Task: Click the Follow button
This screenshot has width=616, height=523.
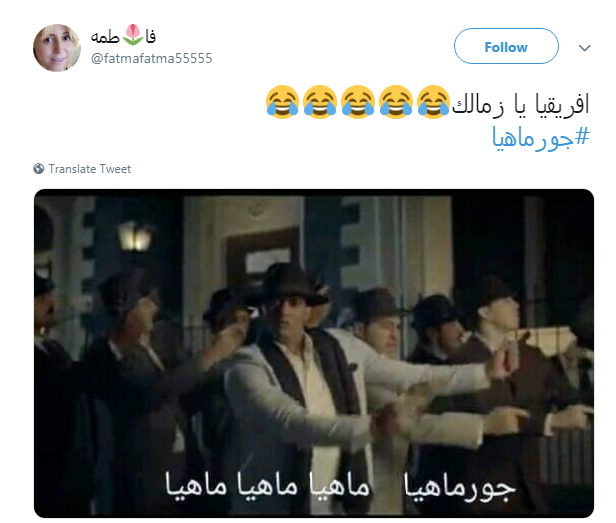Action: [x=506, y=46]
